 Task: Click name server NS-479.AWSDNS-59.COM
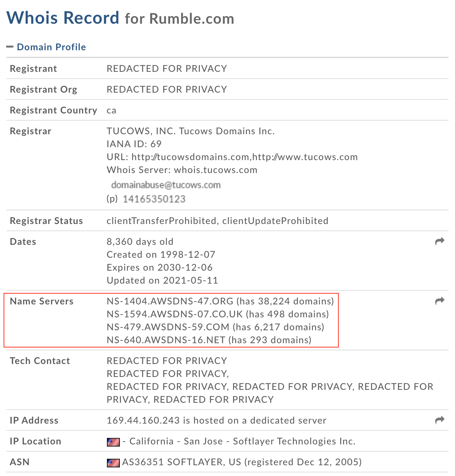pyautogui.click(x=168, y=327)
